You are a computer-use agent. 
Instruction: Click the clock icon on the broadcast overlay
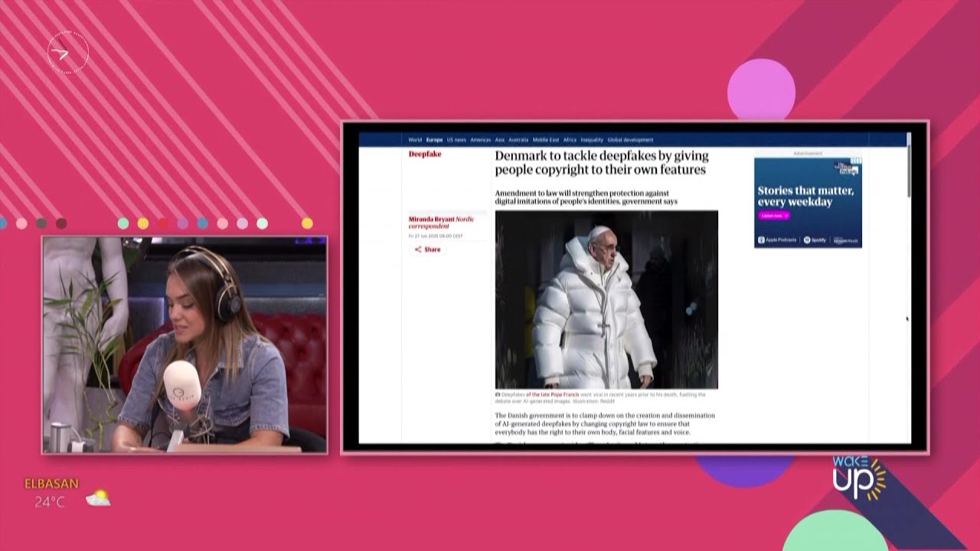68,53
